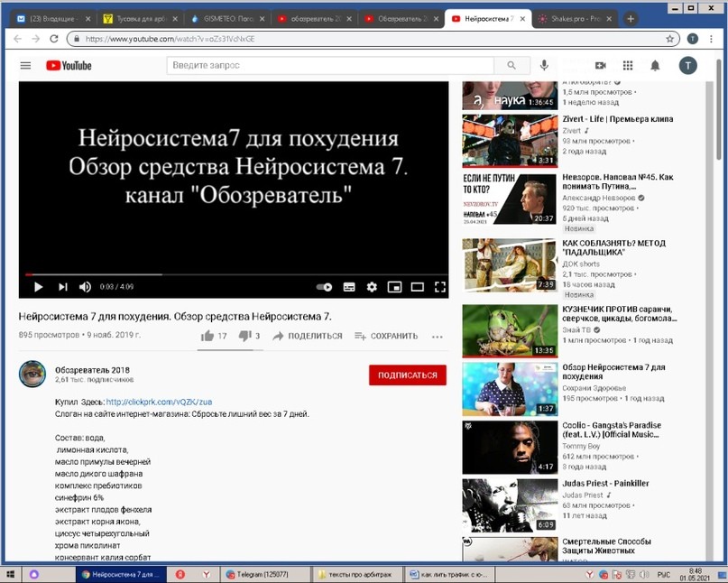Screen dimensions: 728x583
Task: Open КУЗНЕЧИК ПРОТИВ саранчи video thumbnail
Action: 510,331
